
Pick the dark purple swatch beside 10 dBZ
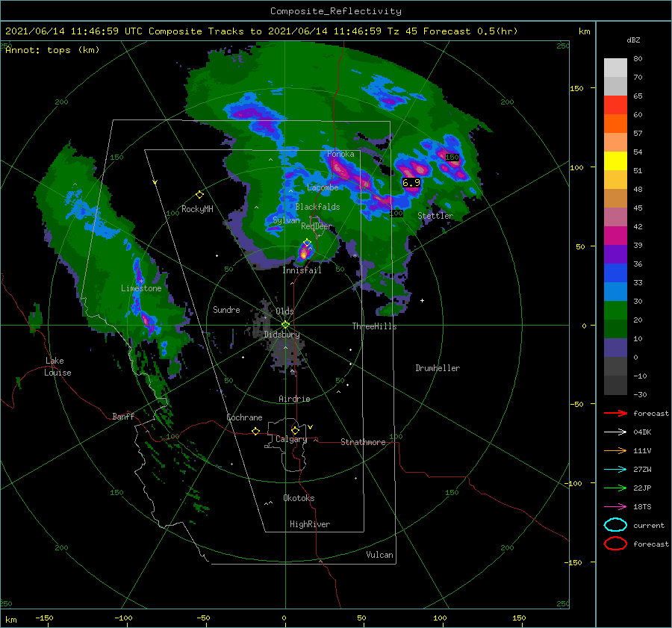615,348
